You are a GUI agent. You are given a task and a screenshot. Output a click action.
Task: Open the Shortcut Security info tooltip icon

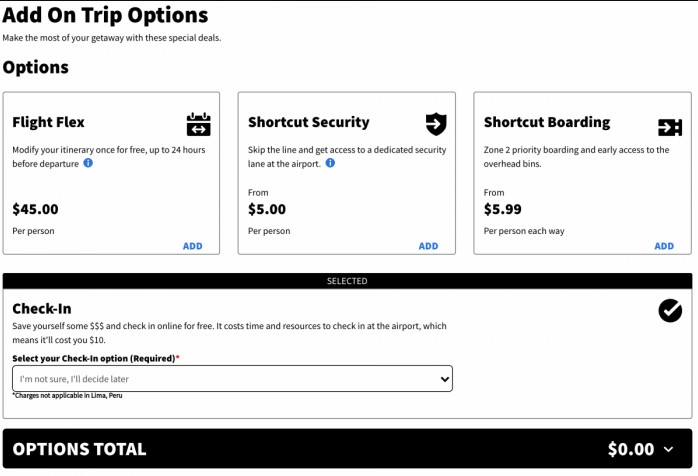pyautogui.click(x=330, y=163)
